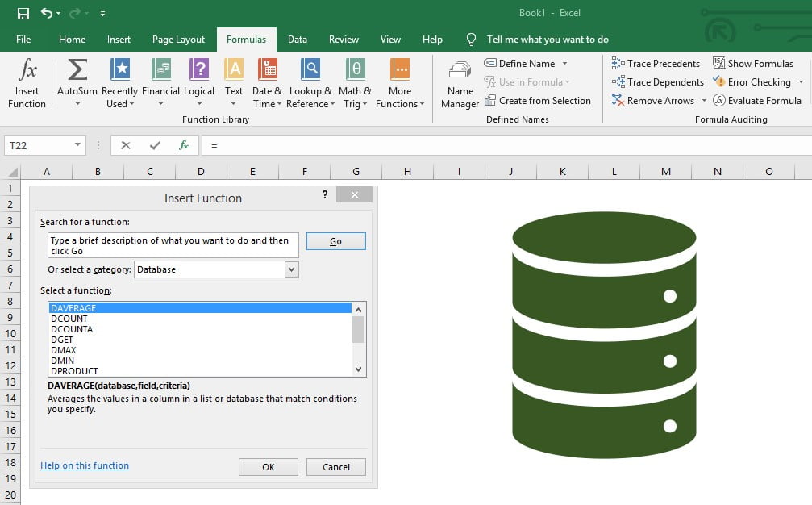
Task: Click the Go button
Action: [x=335, y=240]
